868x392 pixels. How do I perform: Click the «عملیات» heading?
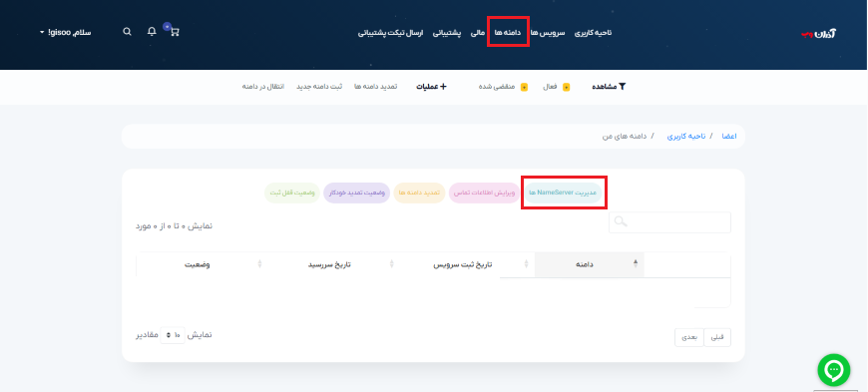431,87
